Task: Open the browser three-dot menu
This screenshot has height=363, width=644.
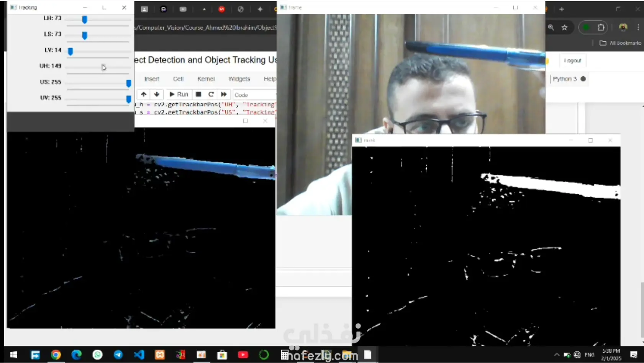Action: (638, 28)
